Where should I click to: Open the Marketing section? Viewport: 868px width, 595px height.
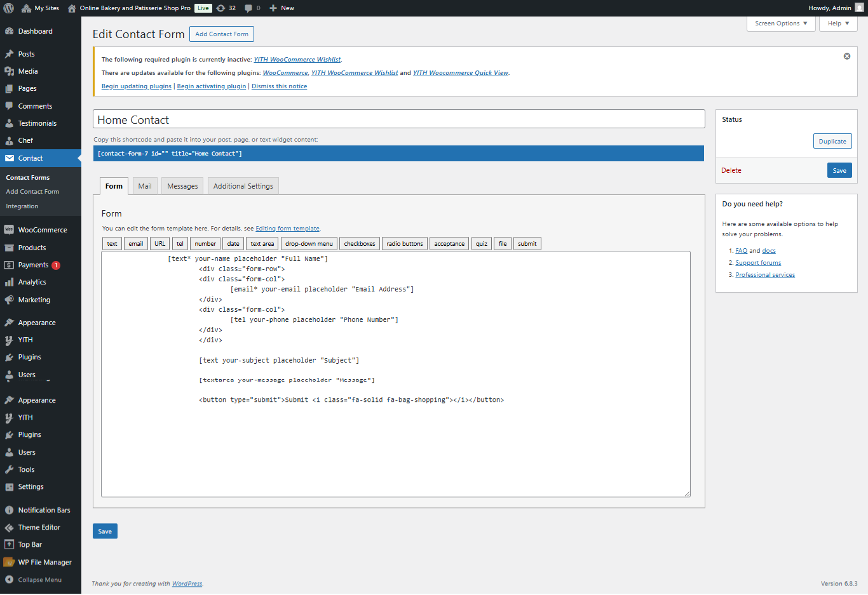tap(36, 299)
